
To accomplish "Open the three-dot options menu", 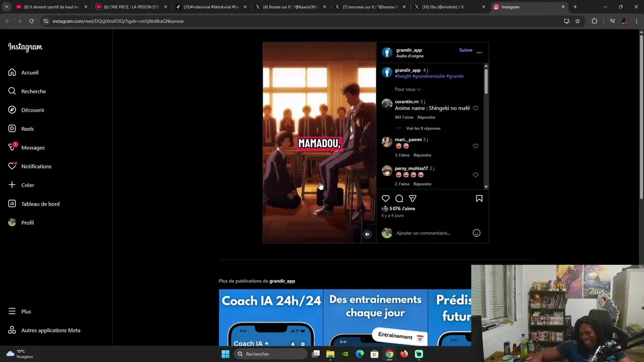I will pos(479,52).
